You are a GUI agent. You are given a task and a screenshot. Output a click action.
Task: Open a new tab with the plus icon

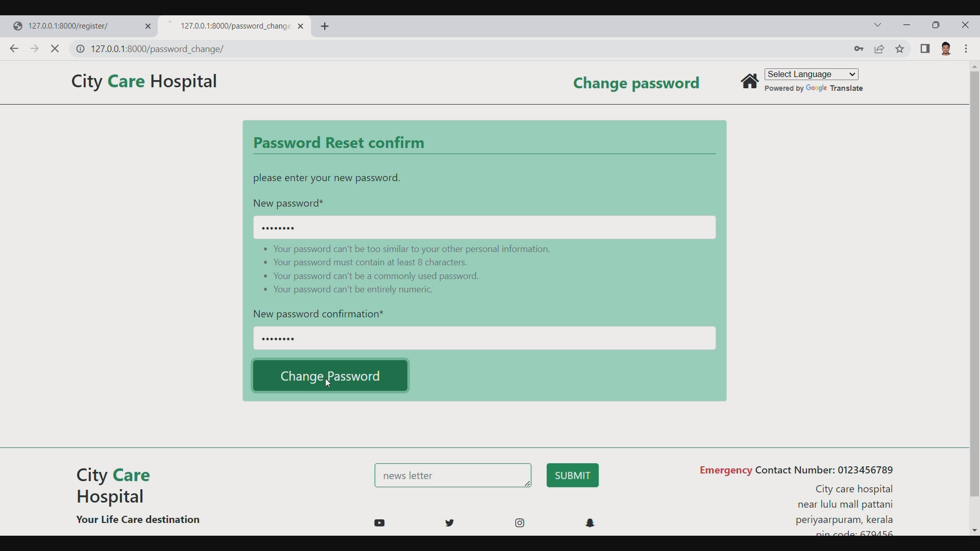tap(326, 26)
